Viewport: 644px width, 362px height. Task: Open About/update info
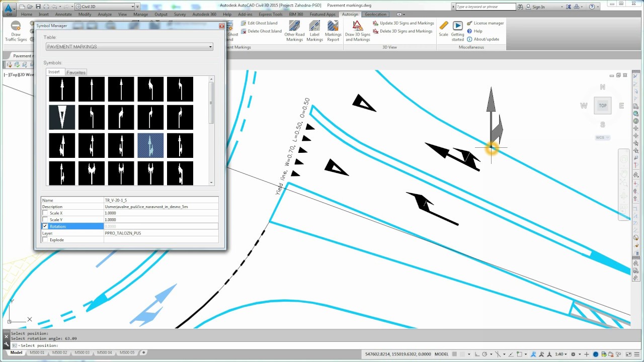(483, 39)
